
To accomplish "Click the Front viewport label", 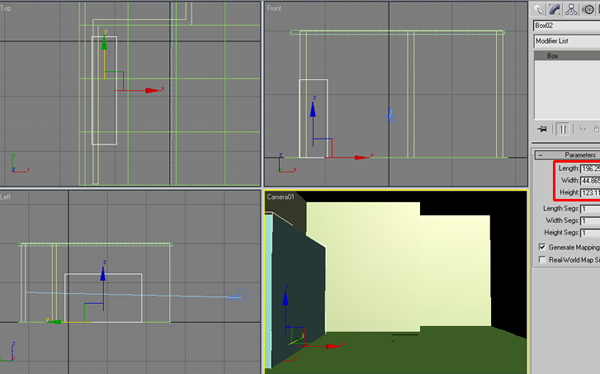I will coord(274,8).
